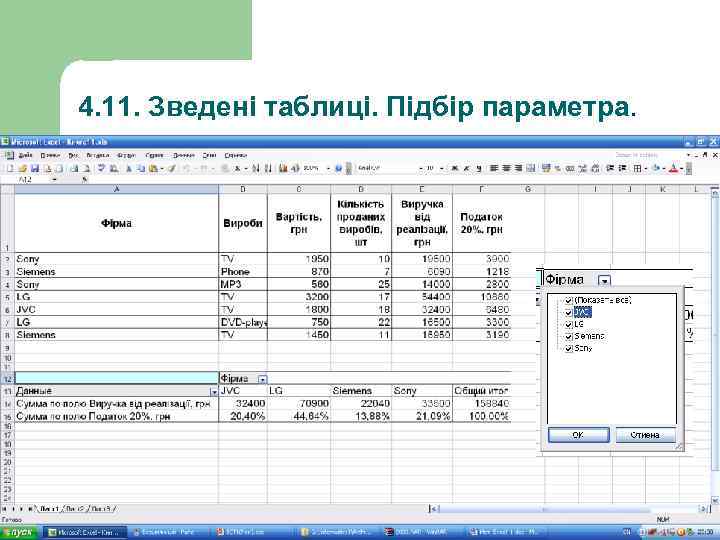Click the Save toolbar icon

[35, 169]
